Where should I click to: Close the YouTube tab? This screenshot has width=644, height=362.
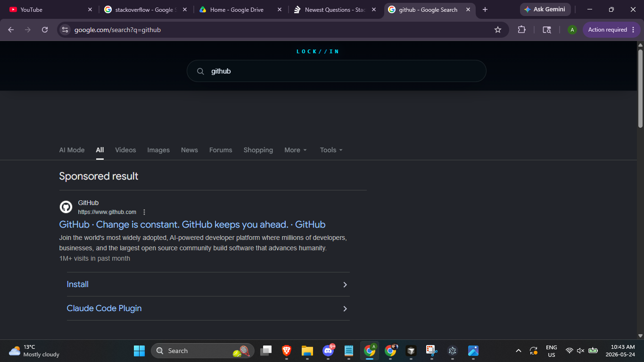coord(90,9)
